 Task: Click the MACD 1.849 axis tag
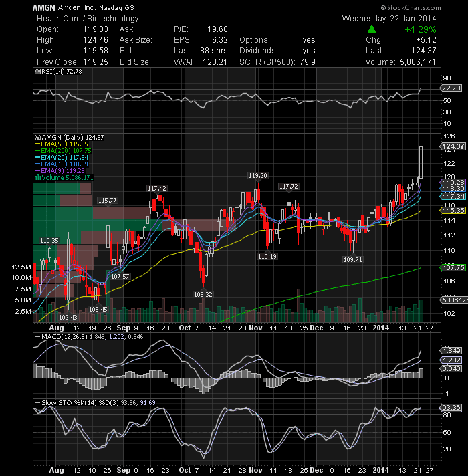click(451, 350)
